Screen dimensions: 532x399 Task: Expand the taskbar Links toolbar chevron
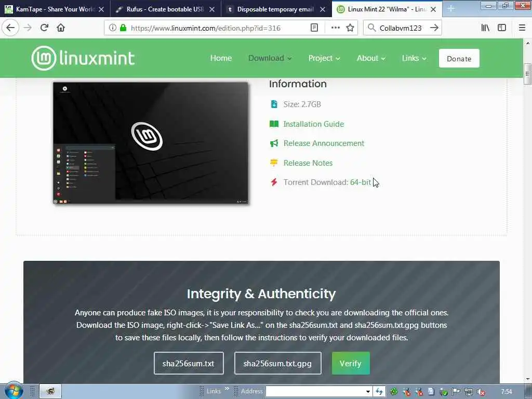[227, 389]
